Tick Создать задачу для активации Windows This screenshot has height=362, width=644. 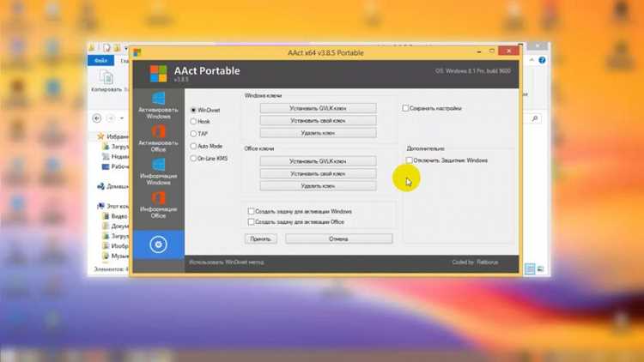coord(251,211)
